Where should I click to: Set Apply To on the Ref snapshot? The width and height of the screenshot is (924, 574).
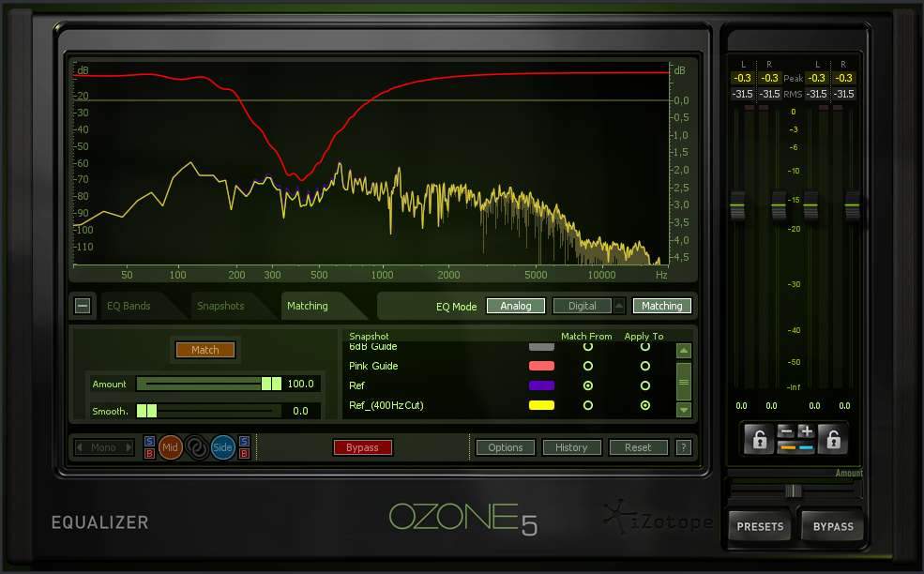coord(645,385)
